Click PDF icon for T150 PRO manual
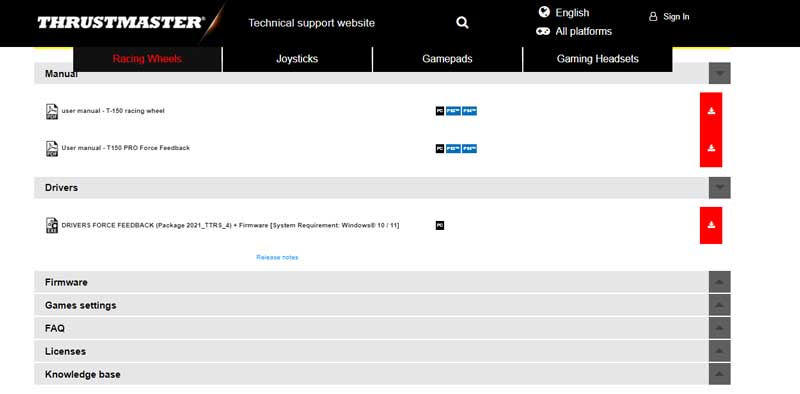Image resolution: width=800 pixels, height=394 pixels. pos(52,149)
